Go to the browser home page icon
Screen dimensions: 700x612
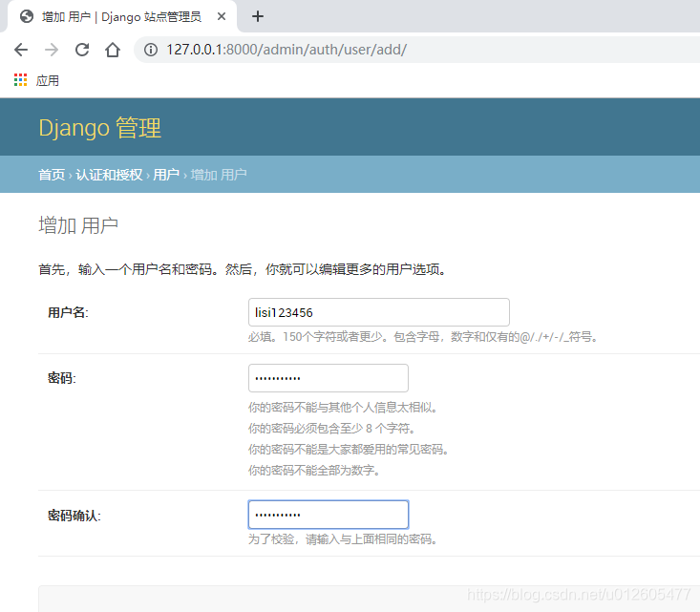[113, 50]
